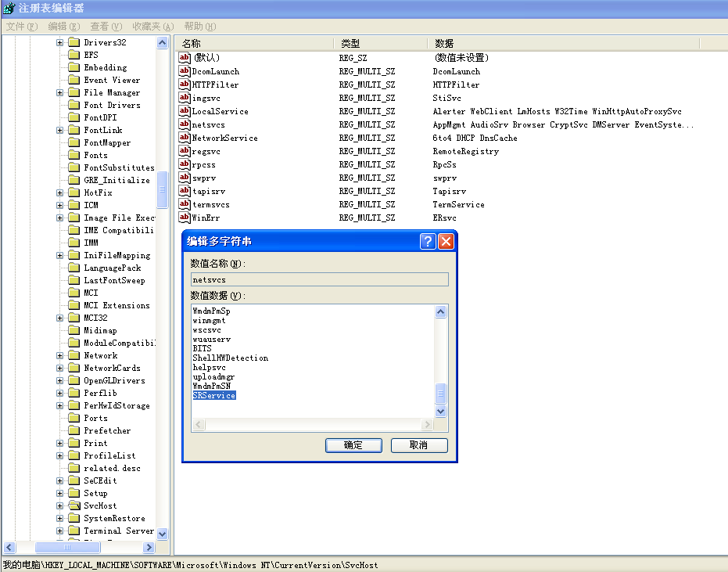
Task: Select the swprv value icon
Action: 185,178
